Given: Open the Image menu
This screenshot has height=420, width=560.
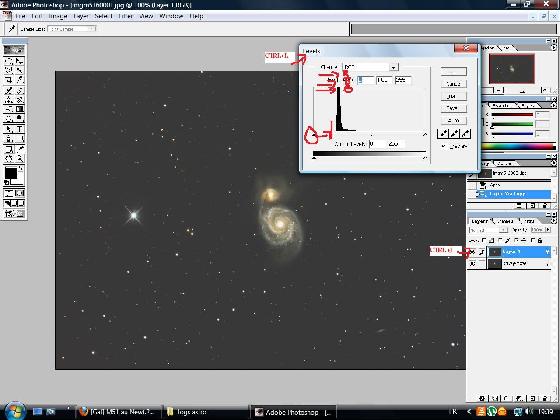Looking at the screenshot, I should pyautogui.click(x=58, y=16).
